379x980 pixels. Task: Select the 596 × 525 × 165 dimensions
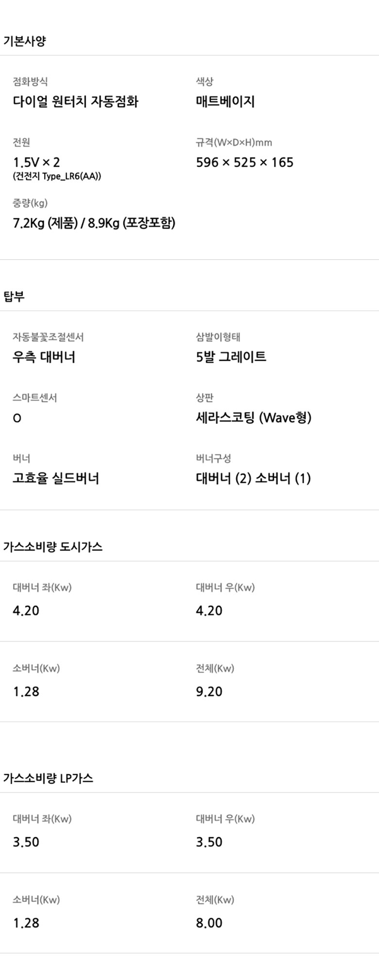pos(244,162)
